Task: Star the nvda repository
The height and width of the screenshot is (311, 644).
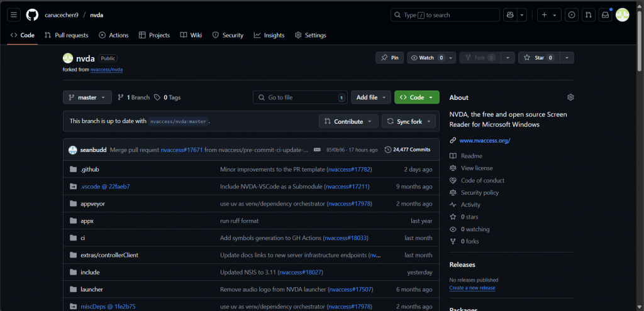Action: (x=539, y=58)
